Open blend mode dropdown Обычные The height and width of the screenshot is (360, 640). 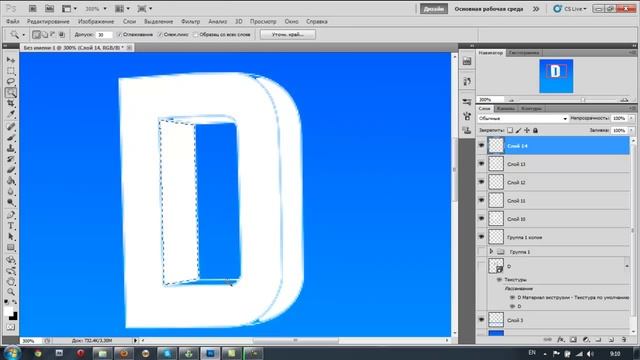(x=523, y=118)
